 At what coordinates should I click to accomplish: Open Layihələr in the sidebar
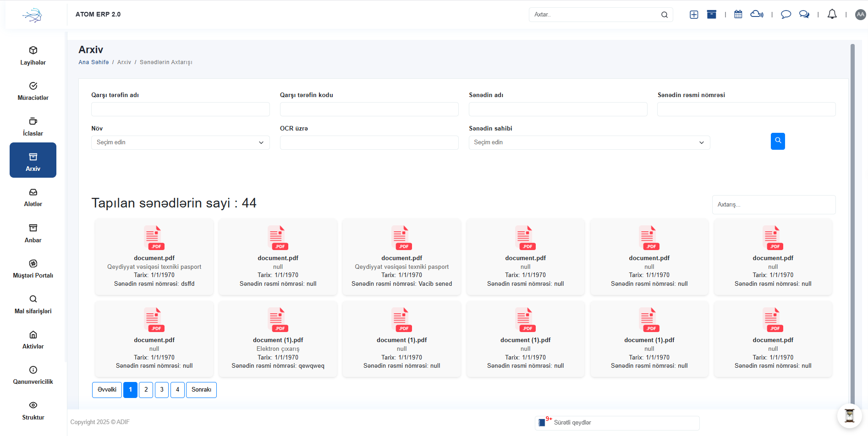pyautogui.click(x=33, y=55)
